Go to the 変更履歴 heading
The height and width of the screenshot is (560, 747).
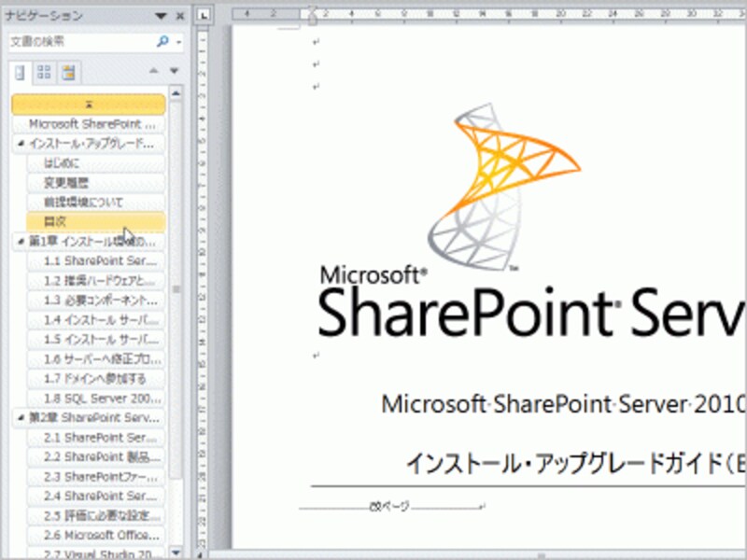[96, 183]
